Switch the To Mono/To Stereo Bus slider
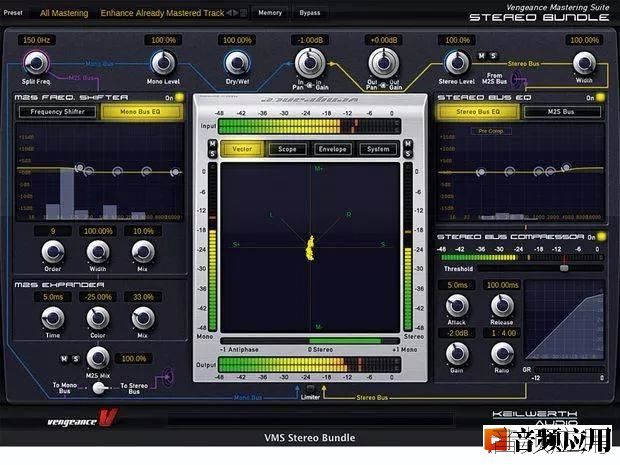Screen dimensions: 620x465 coord(99,388)
